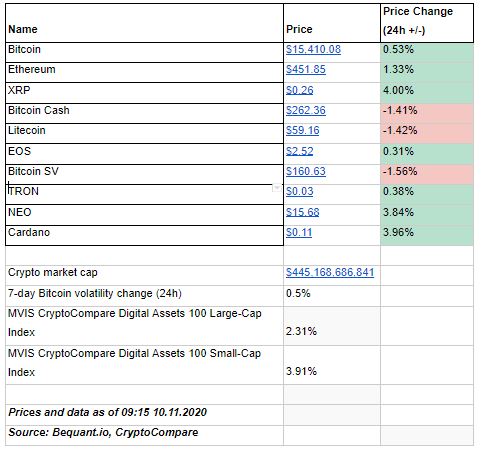Click the XRP price link $0.26
This screenshot has width=486, height=463.
299,90
